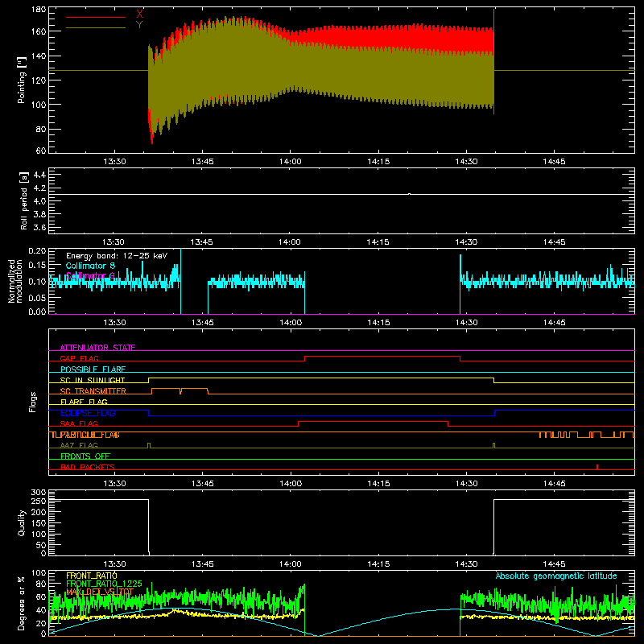Click the red X legend label

tap(139, 14)
